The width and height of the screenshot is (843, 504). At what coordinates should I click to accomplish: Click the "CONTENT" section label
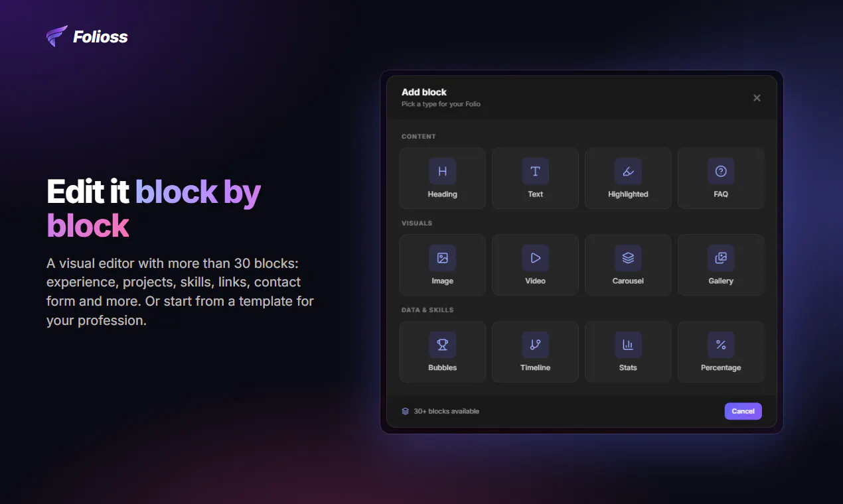pos(419,137)
